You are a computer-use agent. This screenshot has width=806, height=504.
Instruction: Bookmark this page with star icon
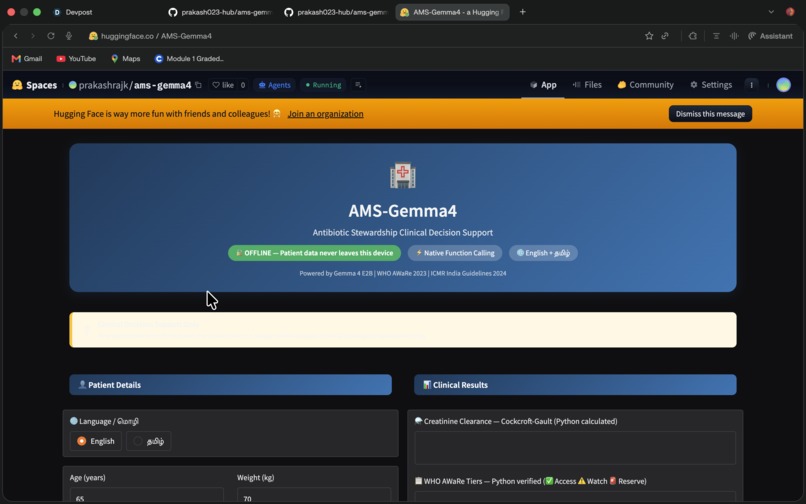pyautogui.click(x=649, y=36)
